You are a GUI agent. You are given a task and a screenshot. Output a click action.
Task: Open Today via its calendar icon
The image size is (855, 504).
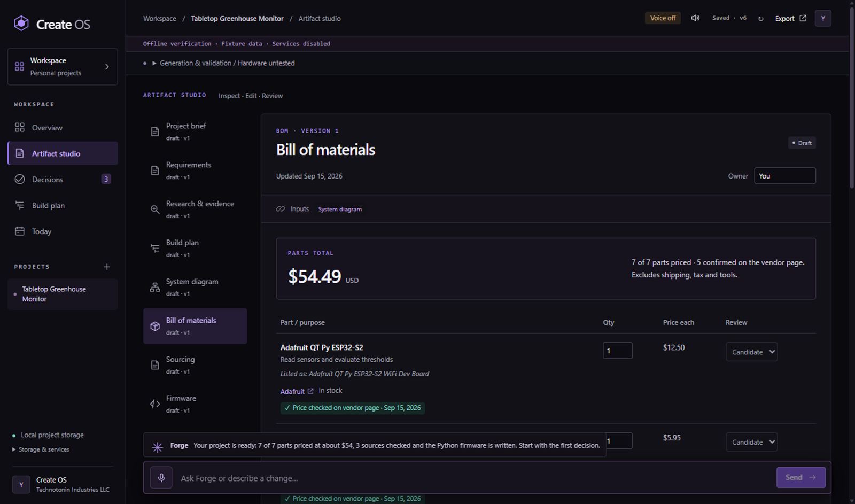[x=20, y=231]
